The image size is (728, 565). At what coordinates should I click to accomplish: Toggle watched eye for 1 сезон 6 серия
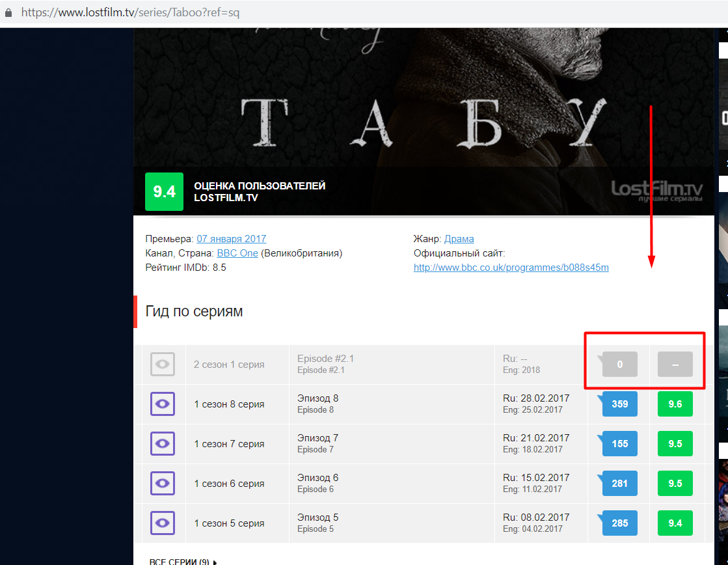point(163,483)
